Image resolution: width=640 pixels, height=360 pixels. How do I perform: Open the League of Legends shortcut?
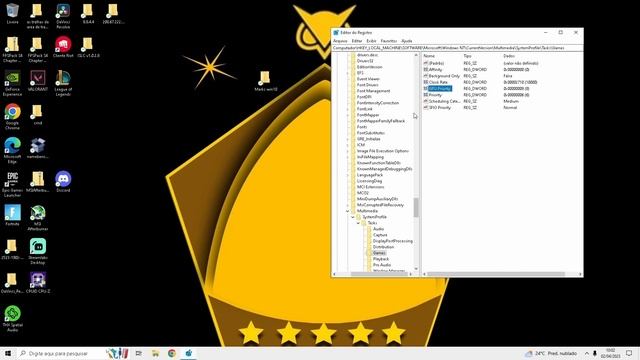63,83
